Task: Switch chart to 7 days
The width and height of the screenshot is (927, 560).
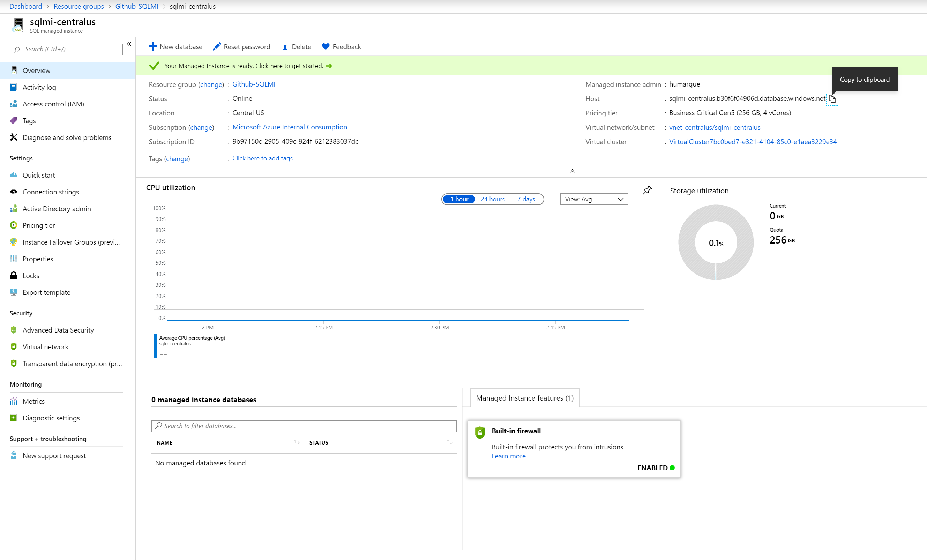Action: [x=526, y=199]
